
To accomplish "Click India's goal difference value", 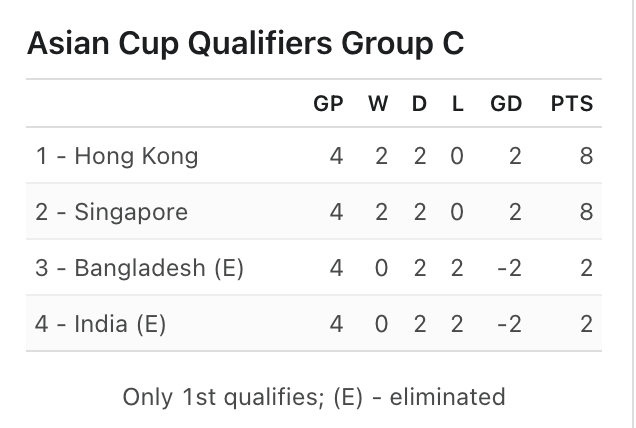I will pyautogui.click(x=510, y=324).
